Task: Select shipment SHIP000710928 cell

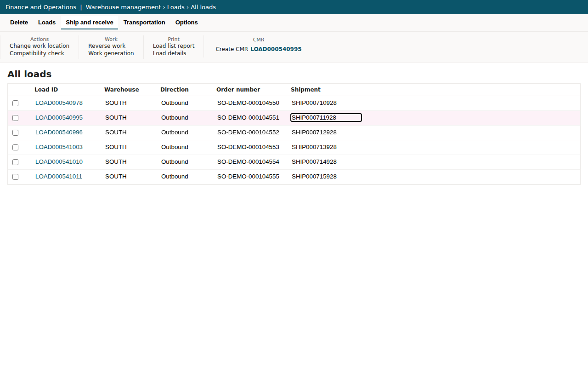Action: 314,103
